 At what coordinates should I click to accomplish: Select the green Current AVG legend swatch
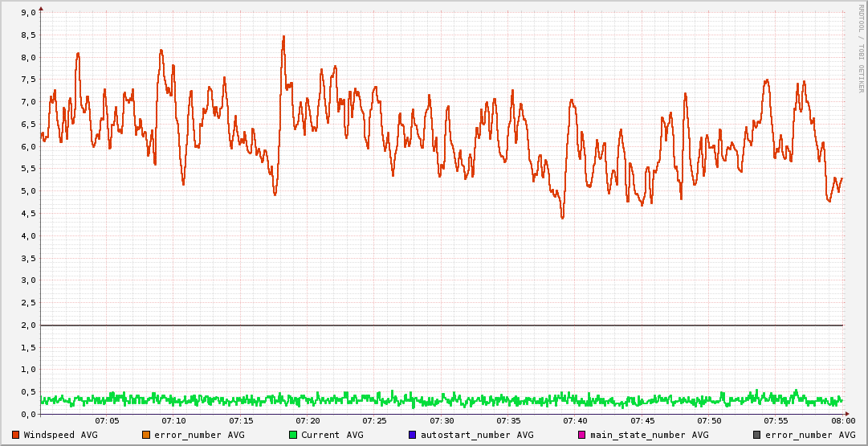click(x=292, y=435)
